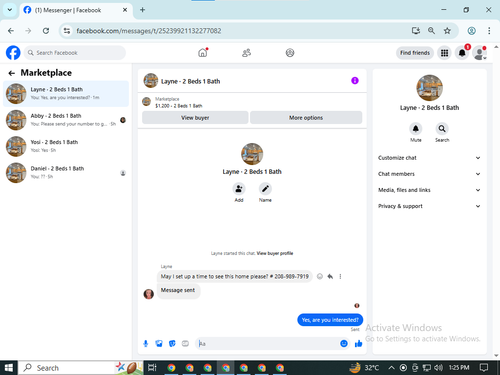Send a thumbs-up like
Image resolution: width=500 pixels, height=375 pixels.
tap(359, 344)
